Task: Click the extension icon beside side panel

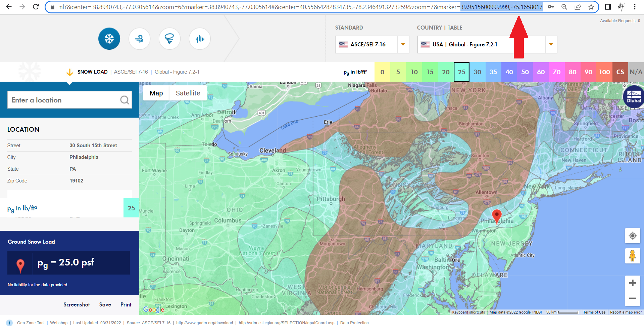Action: coord(621,7)
